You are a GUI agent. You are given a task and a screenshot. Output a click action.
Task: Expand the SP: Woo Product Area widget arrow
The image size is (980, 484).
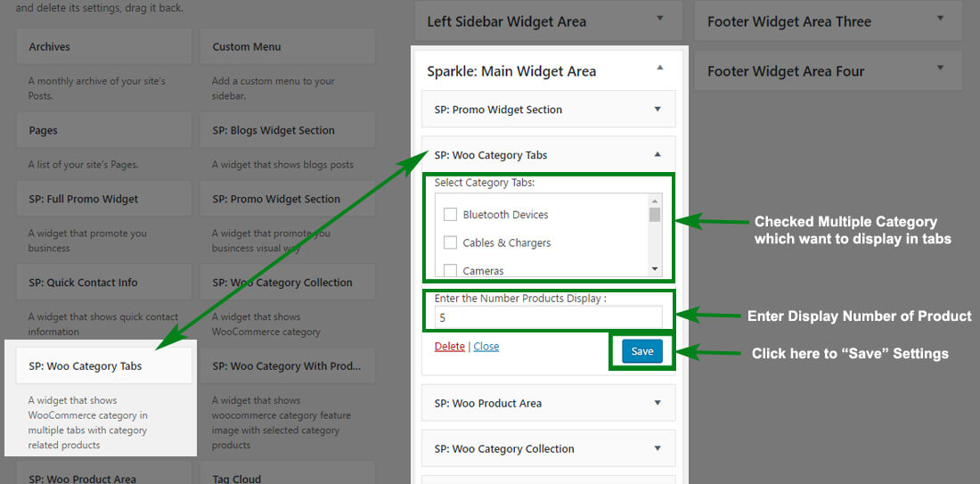[657, 403]
